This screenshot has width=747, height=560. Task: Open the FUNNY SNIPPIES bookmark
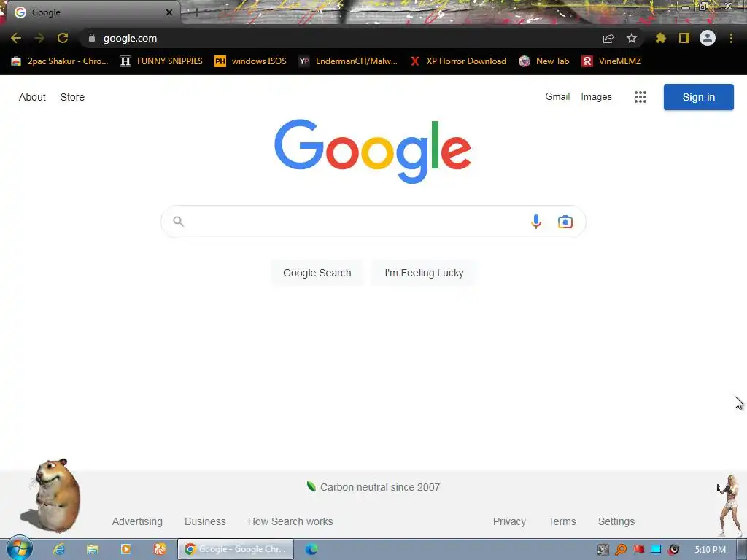(x=161, y=61)
